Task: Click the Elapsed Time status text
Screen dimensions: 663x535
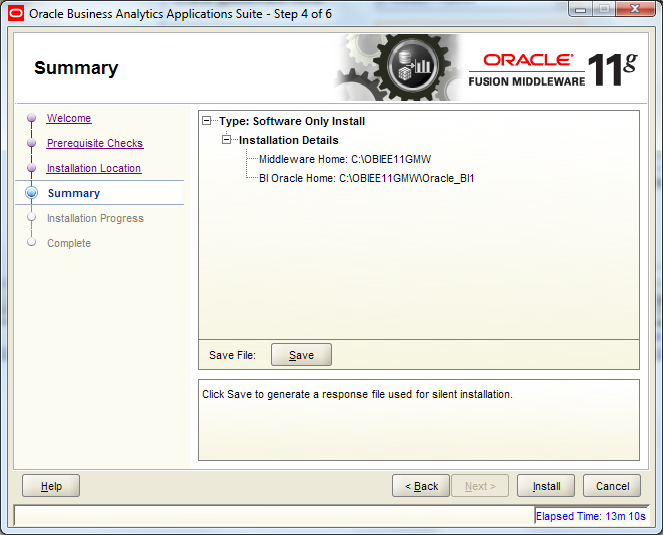Action: tap(591, 516)
